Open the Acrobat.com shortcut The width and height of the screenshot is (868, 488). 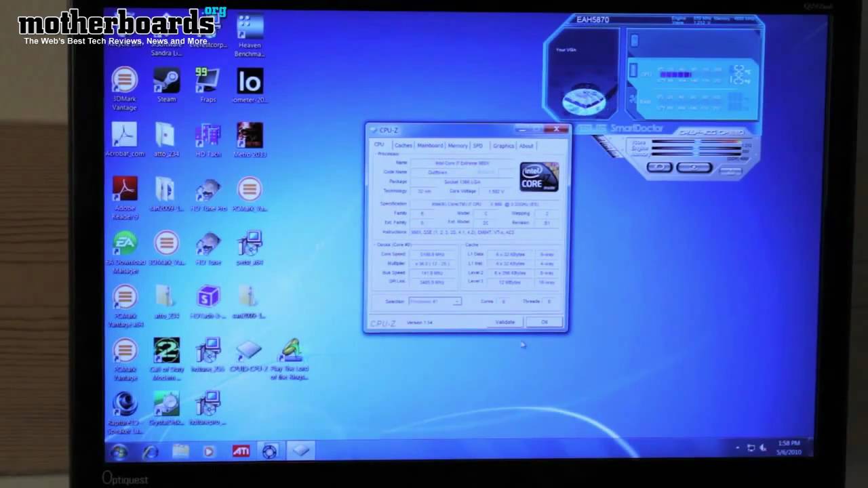click(125, 140)
